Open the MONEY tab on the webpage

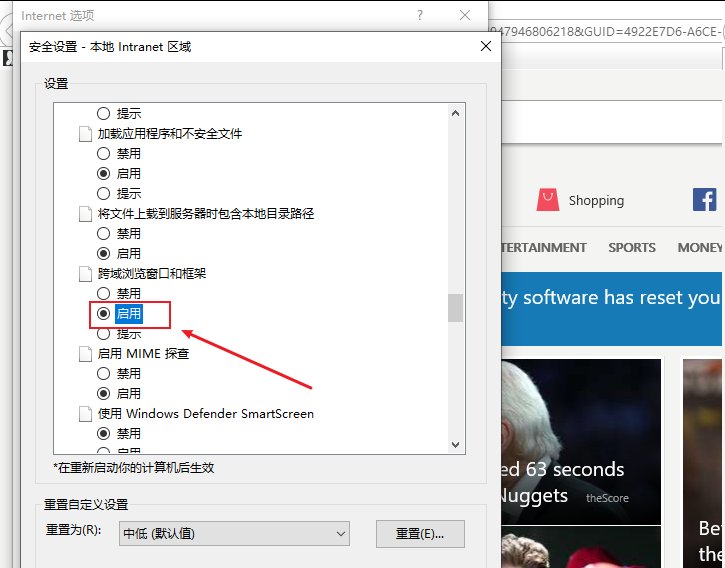[x=700, y=247]
